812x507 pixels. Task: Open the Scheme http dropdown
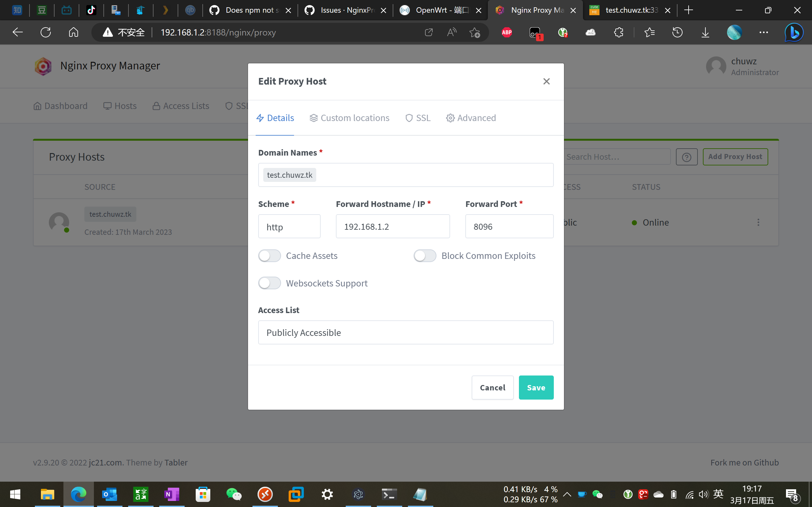tap(289, 227)
